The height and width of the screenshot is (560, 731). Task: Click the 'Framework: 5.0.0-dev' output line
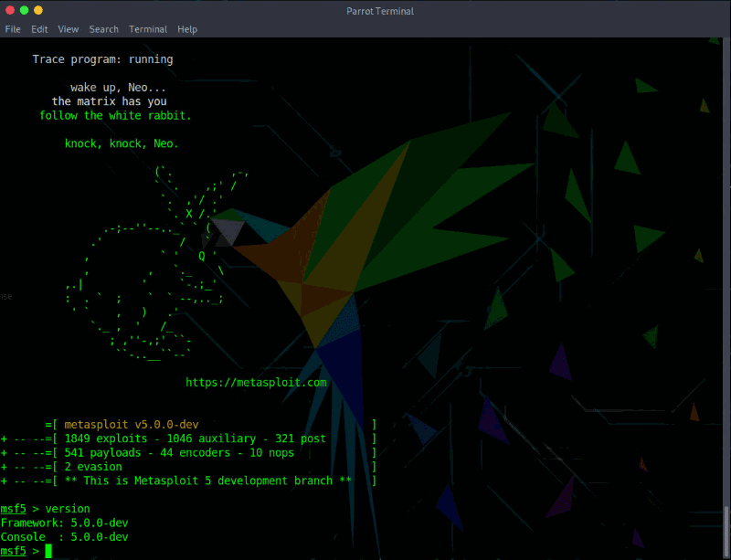pyautogui.click(x=64, y=523)
